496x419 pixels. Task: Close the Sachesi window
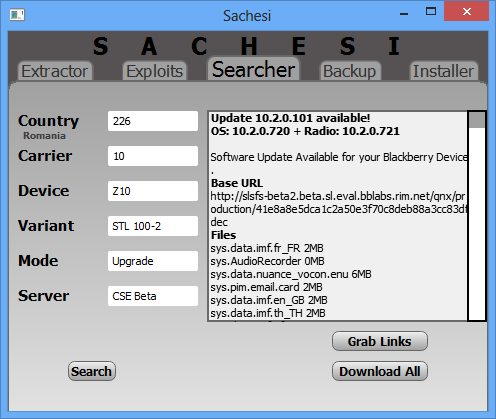click(467, 11)
